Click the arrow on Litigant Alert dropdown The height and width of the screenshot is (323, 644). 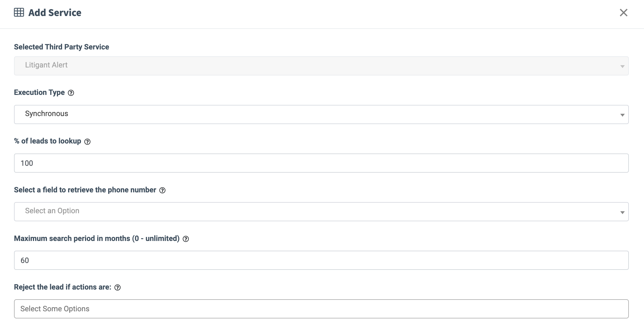pos(622,66)
